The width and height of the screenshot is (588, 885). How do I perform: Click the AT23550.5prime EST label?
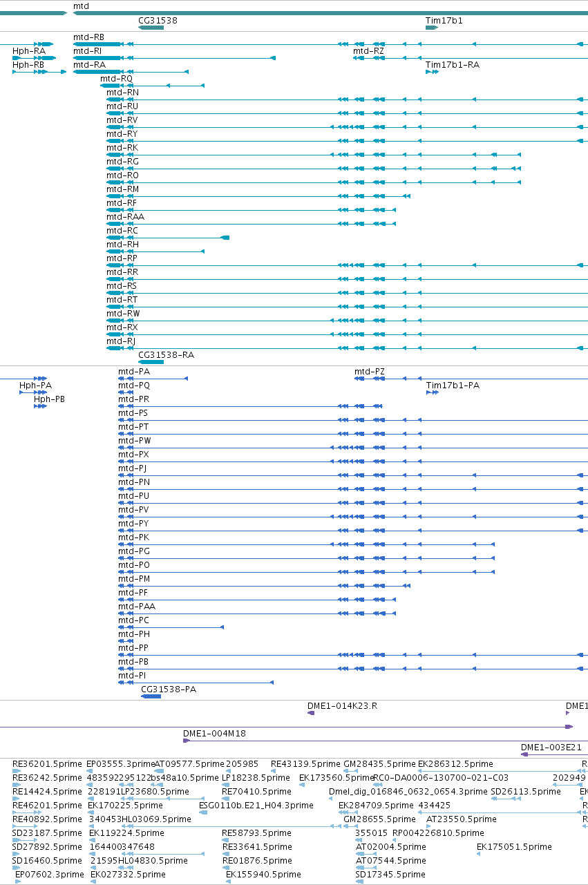pyautogui.click(x=462, y=819)
